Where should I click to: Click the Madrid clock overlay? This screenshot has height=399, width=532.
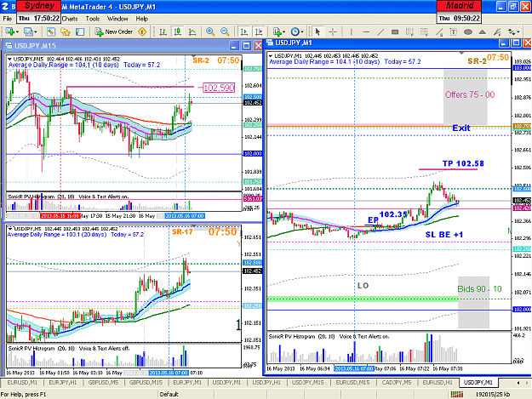pos(459,12)
